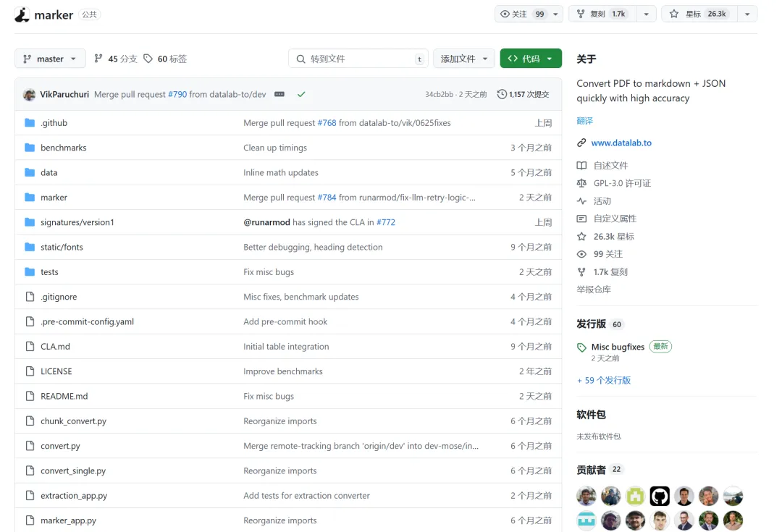Viewport: 782px width, 532px height.
Task: Open 'Inline math updates' commit message
Action: 281,172
